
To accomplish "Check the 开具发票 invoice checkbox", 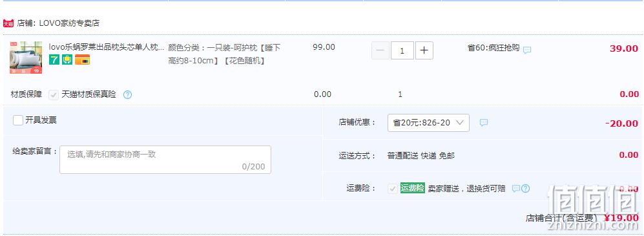I will (17, 120).
